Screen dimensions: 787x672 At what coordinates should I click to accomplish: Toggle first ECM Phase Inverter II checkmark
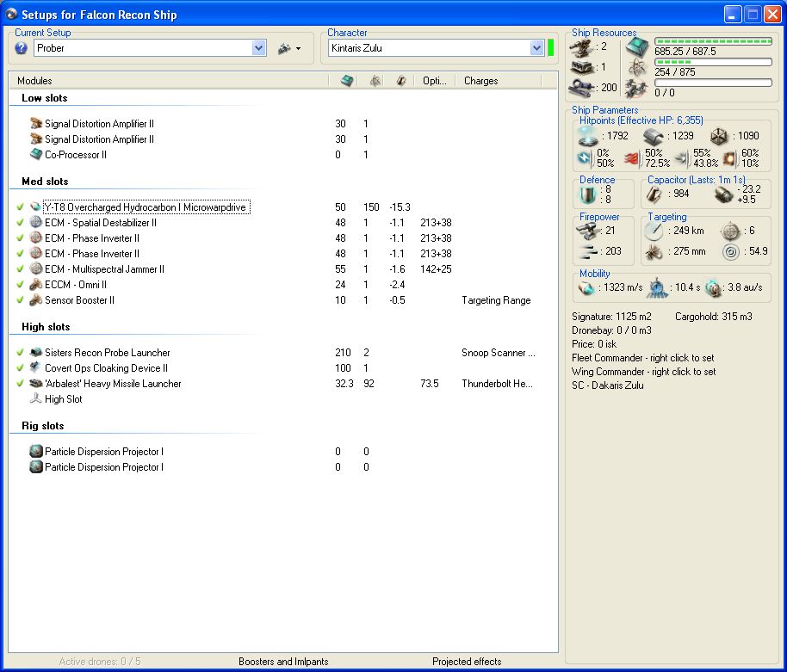pos(20,237)
